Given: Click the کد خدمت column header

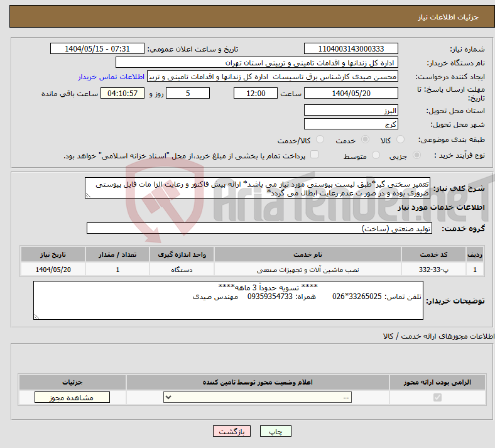Looking at the screenshot, I should coord(434,254).
